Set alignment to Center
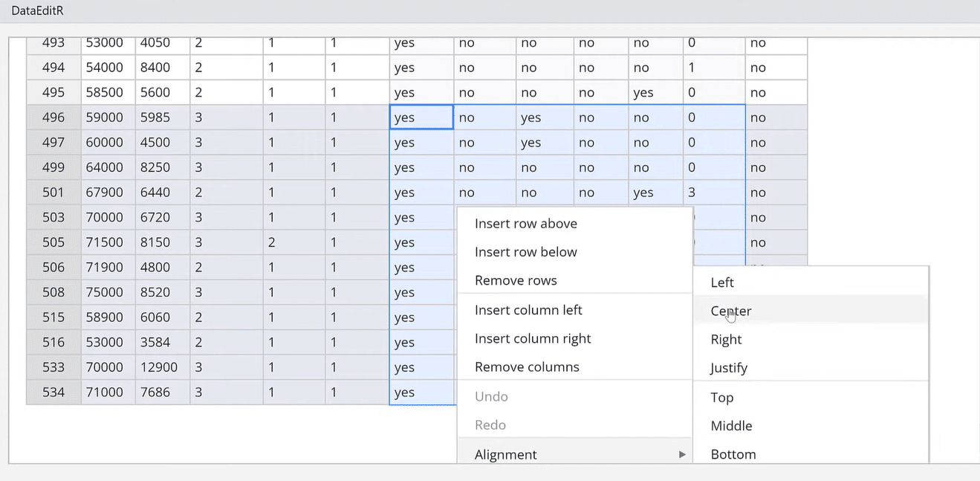The height and width of the screenshot is (481, 980). [811, 311]
